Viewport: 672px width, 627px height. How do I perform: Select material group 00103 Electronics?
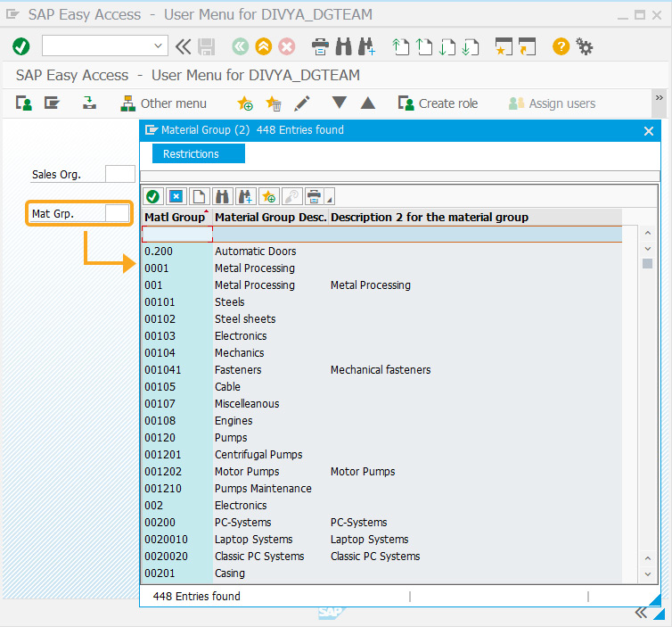coord(381,336)
